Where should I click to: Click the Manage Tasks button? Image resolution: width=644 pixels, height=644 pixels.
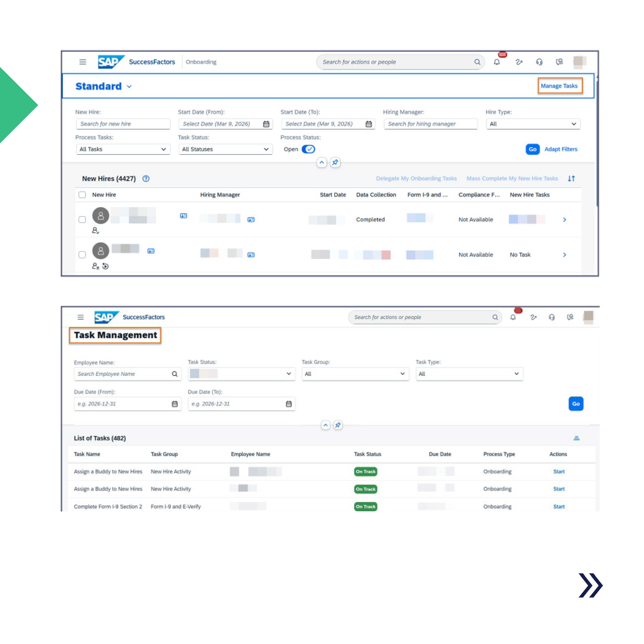click(x=560, y=86)
